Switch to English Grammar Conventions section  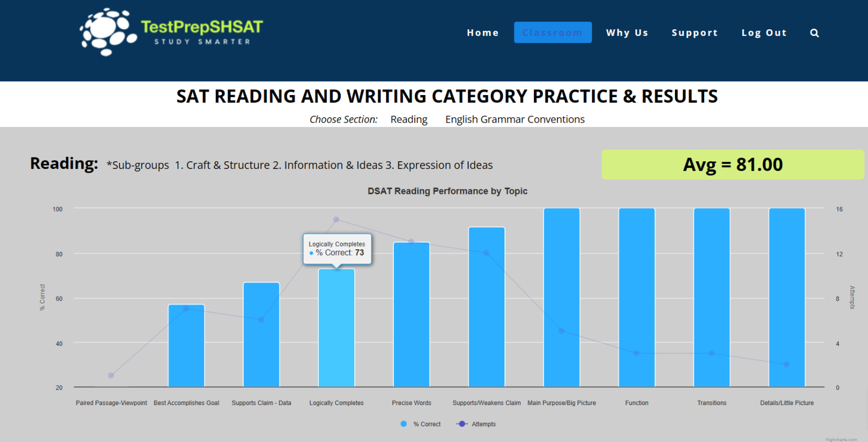pos(515,119)
